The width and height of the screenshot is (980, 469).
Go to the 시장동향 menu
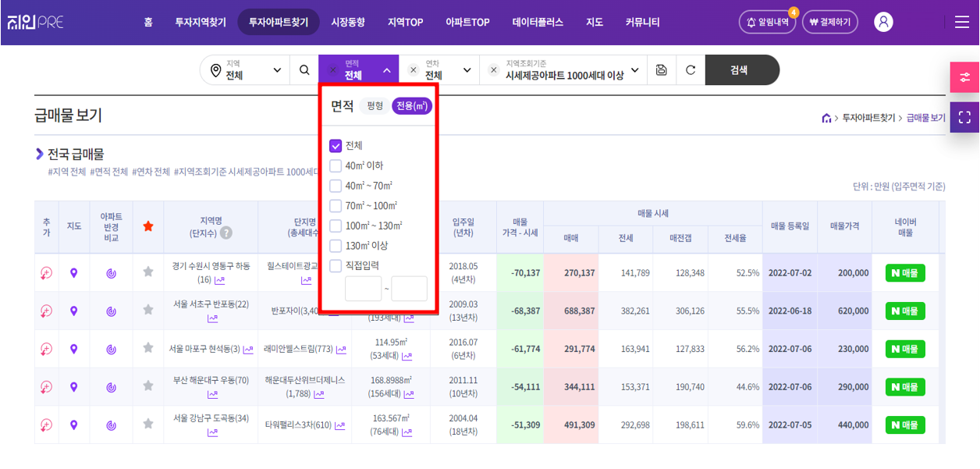coord(347,22)
